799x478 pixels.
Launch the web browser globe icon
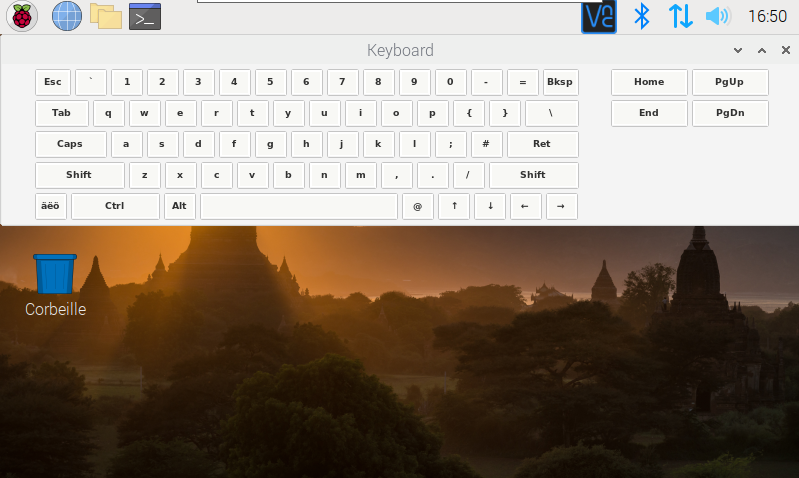(x=67, y=16)
